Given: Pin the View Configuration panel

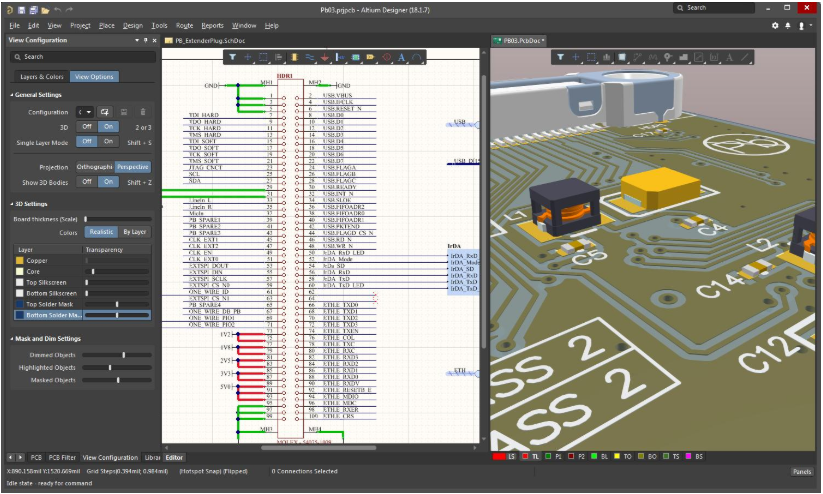Looking at the screenshot, I should [145, 40].
